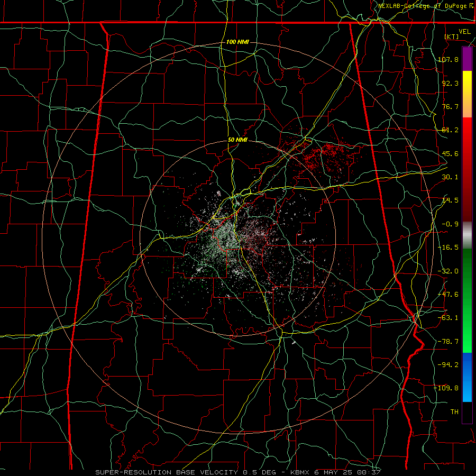Click the -94.2 velocity scale value
The height and width of the screenshot is (476, 476).
coord(448,364)
